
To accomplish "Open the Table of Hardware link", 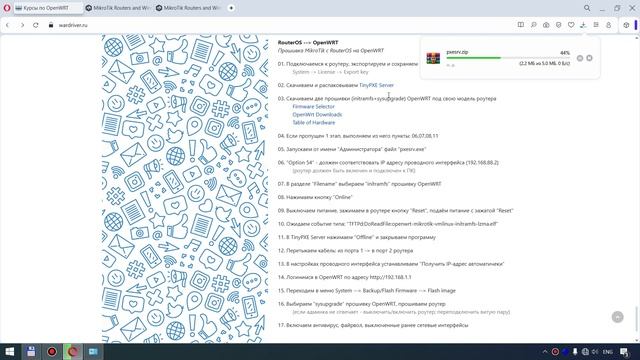I will (x=313, y=122).
